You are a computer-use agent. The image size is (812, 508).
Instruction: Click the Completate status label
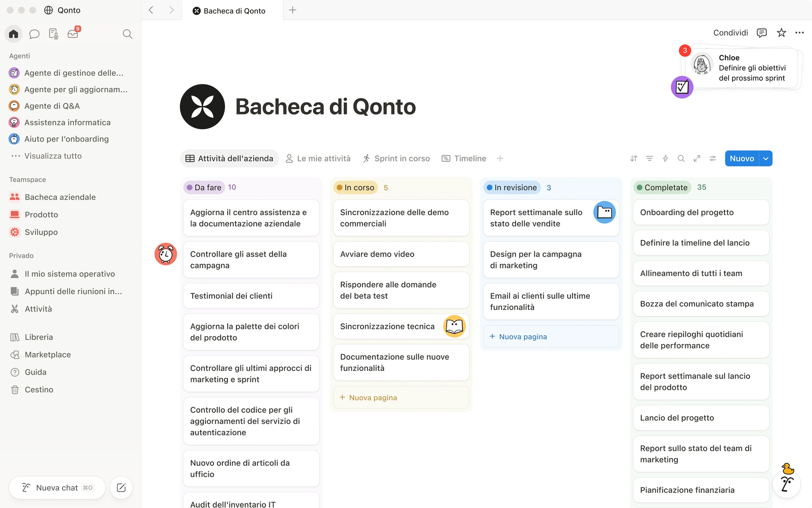pos(662,187)
